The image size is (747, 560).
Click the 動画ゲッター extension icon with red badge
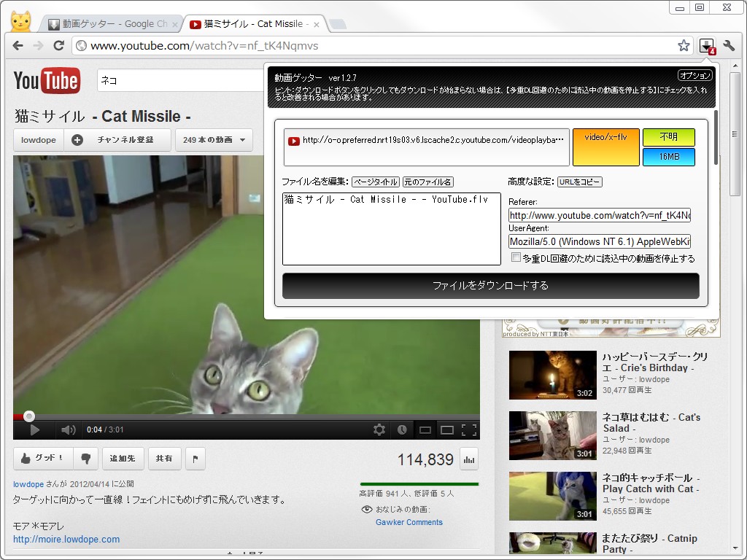706,44
